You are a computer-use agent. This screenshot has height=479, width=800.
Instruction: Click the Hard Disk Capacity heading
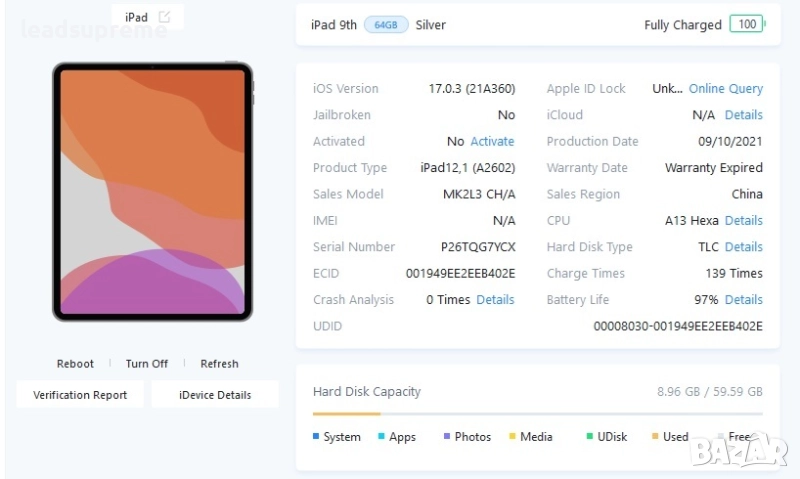point(367,392)
